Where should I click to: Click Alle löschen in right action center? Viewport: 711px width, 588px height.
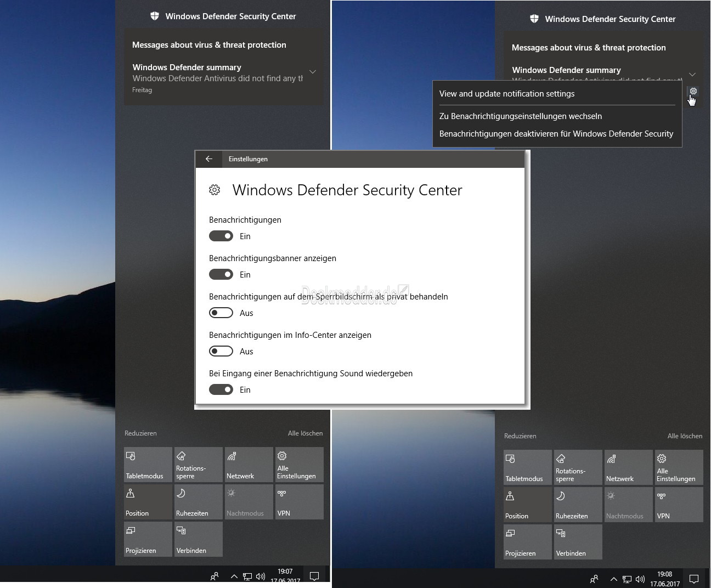click(x=685, y=436)
